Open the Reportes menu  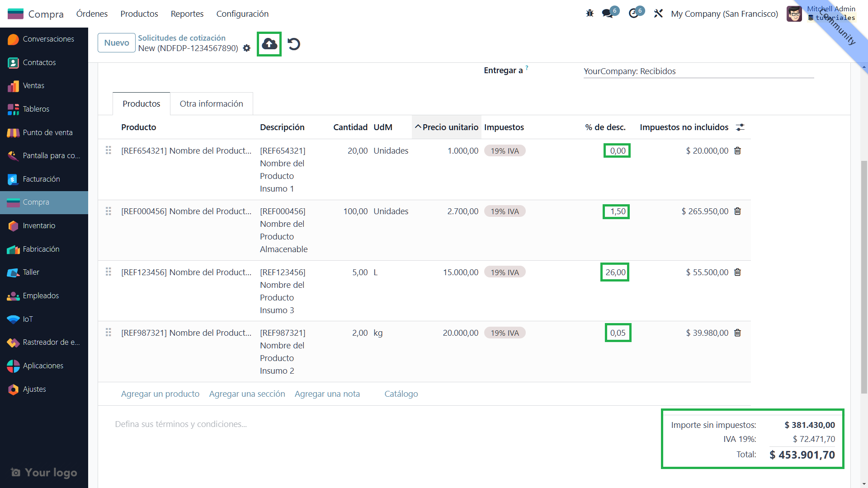[x=187, y=14]
